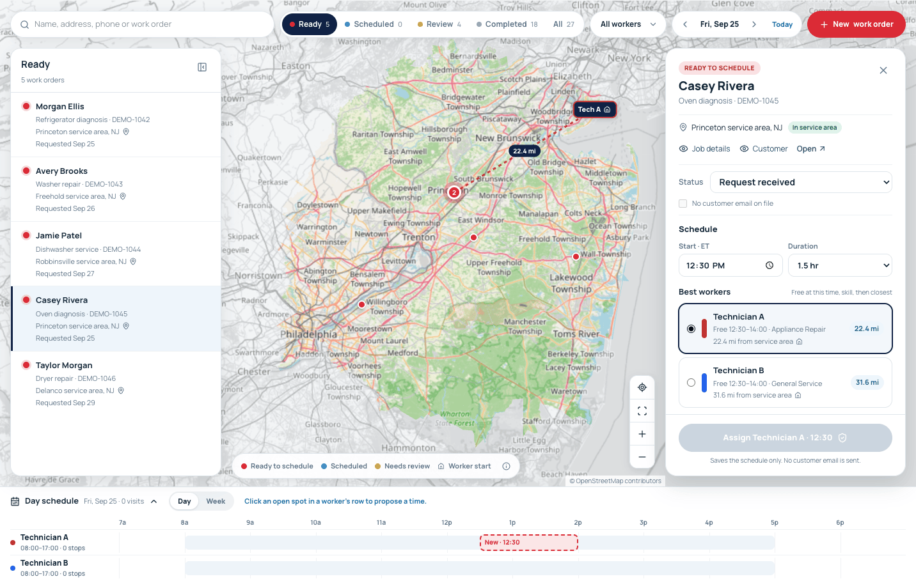Fit map to full extent

click(x=642, y=411)
